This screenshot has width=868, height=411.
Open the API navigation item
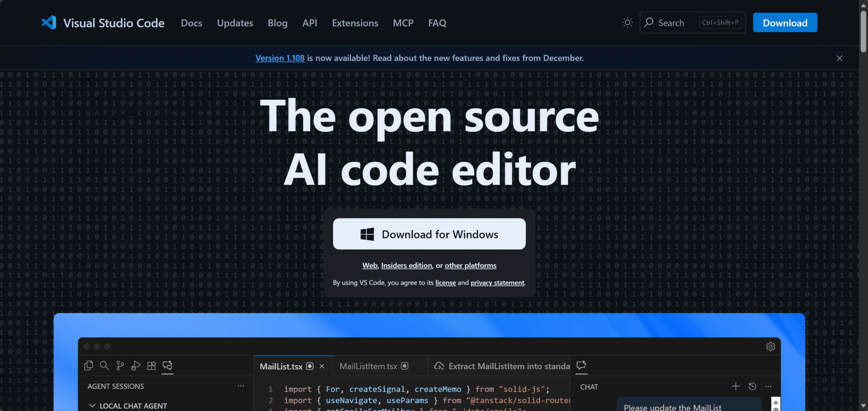click(310, 23)
